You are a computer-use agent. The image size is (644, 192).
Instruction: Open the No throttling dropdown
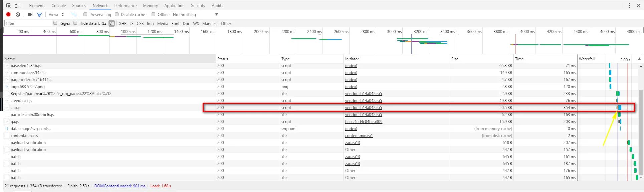pos(195,15)
